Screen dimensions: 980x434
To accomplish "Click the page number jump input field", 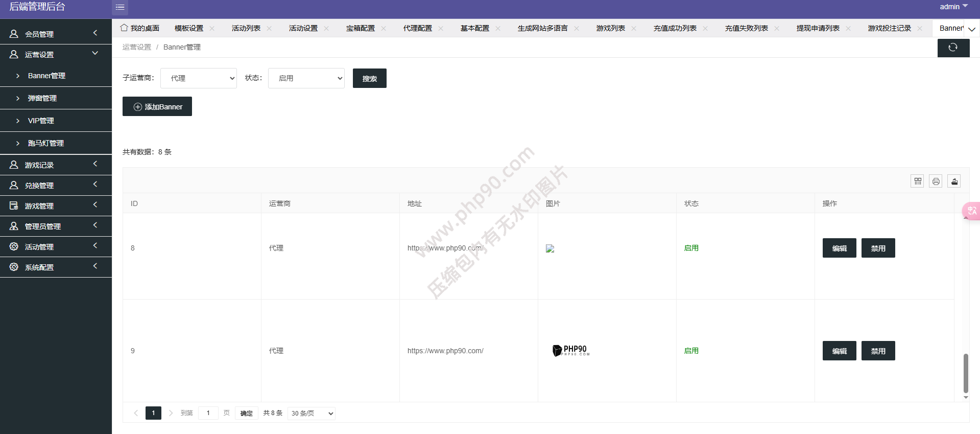I will coord(208,413).
